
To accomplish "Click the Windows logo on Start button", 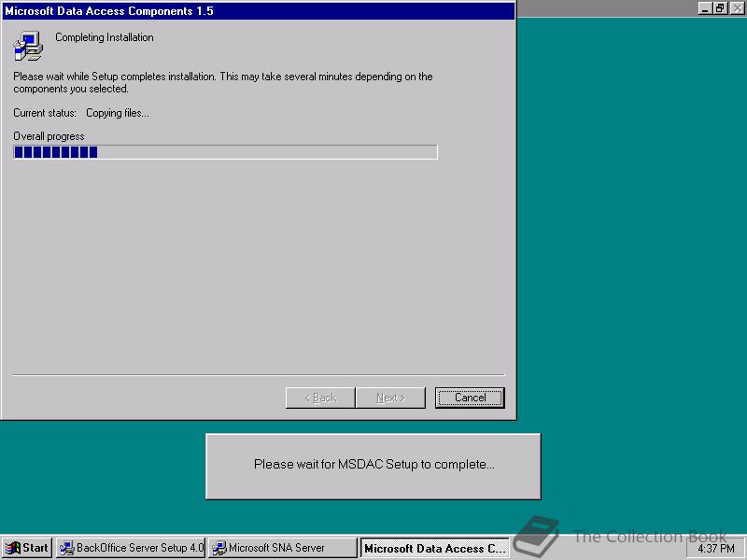I will pyautogui.click(x=13, y=548).
